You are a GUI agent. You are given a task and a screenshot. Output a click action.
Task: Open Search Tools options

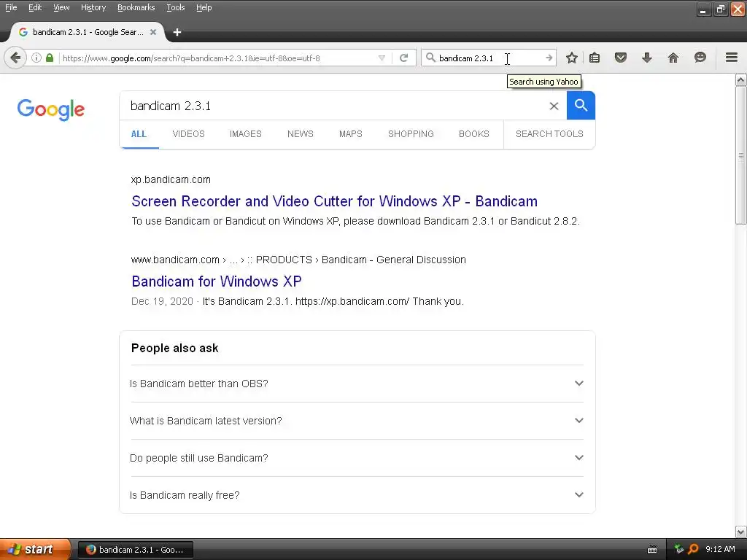coord(549,134)
